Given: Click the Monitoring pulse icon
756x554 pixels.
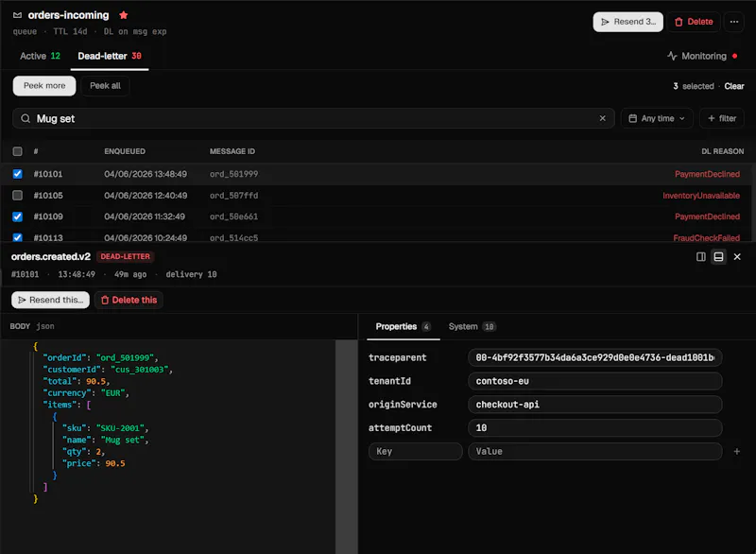Looking at the screenshot, I should (672, 56).
